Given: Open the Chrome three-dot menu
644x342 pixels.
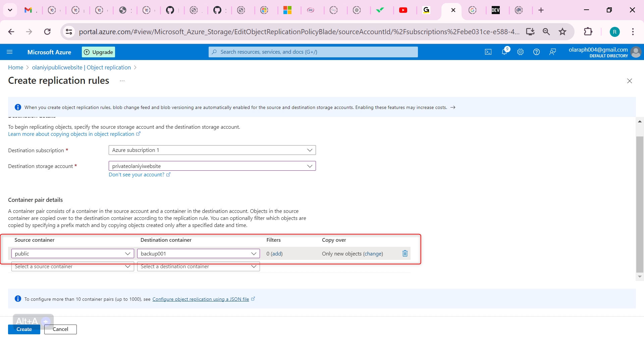Looking at the screenshot, I should (x=633, y=32).
